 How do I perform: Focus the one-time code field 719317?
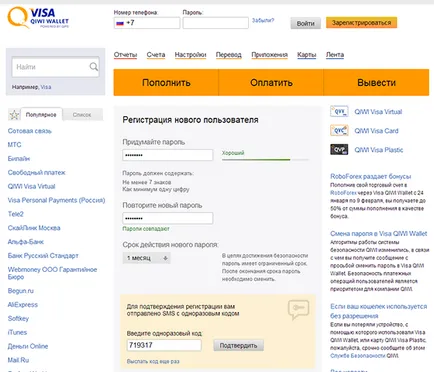tap(164, 345)
